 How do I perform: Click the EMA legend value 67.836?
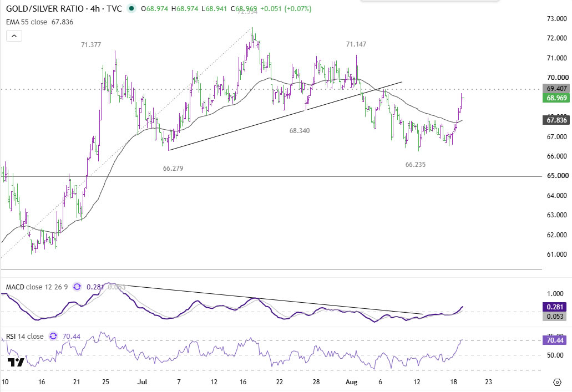(x=62, y=22)
